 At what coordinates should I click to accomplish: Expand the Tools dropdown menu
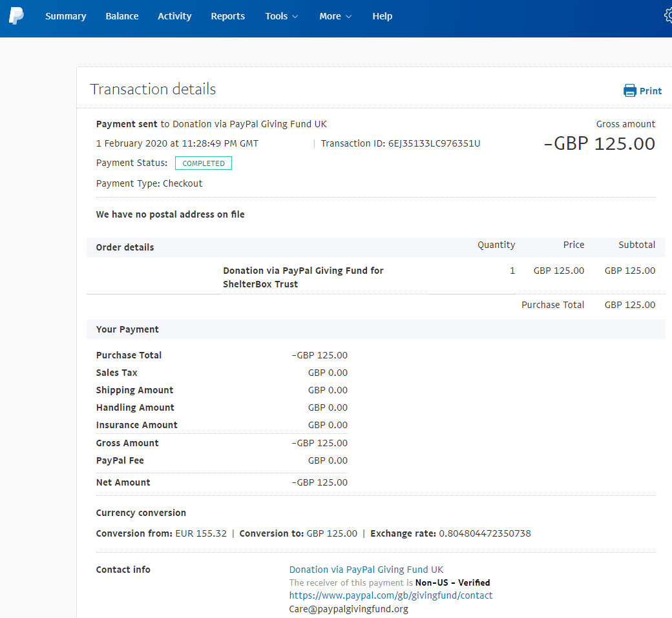click(x=281, y=16)
